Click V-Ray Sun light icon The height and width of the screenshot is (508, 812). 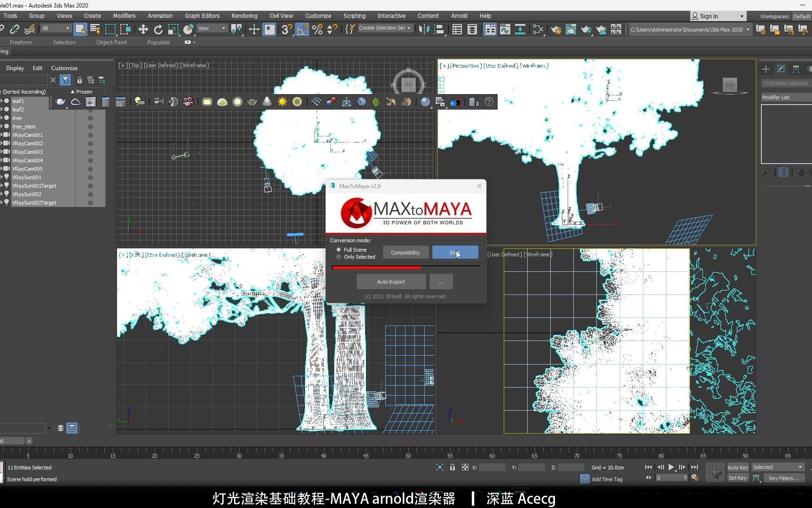(x=282, y=102)
